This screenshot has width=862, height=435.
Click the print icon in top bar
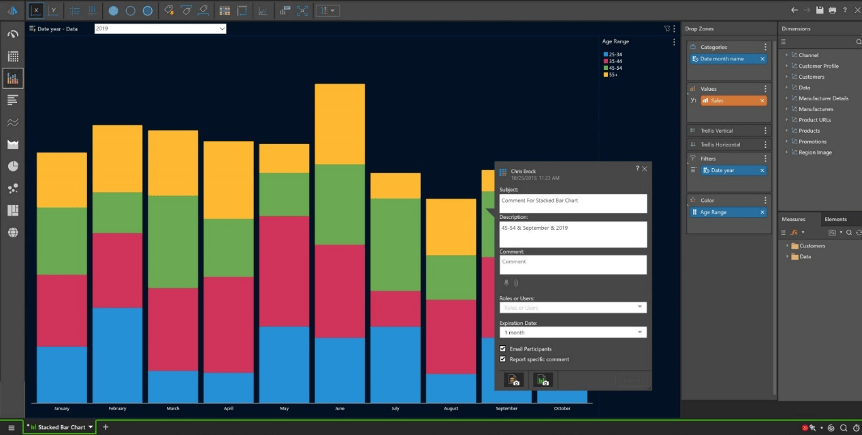[x=832, y=10]
